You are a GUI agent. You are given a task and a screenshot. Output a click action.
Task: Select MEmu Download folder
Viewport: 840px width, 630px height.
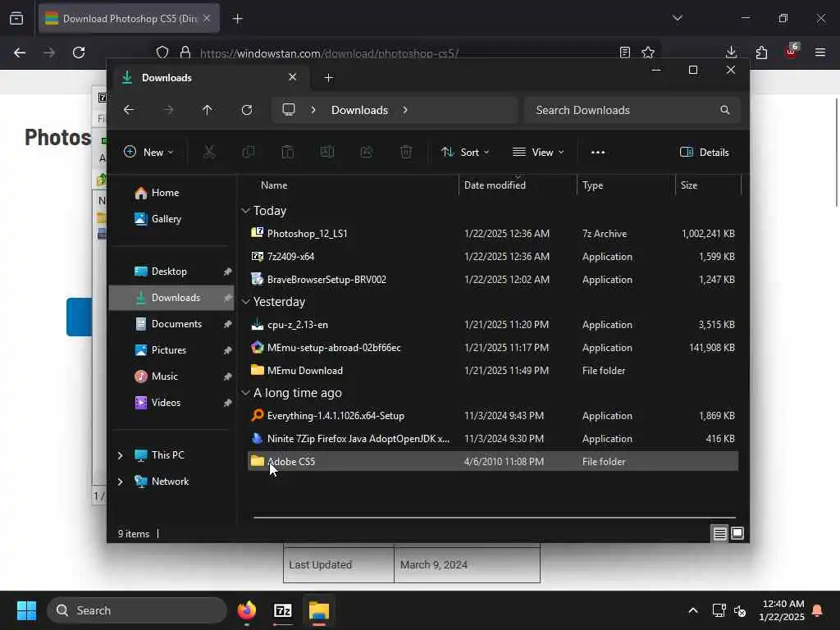click(x=493, y=371)
